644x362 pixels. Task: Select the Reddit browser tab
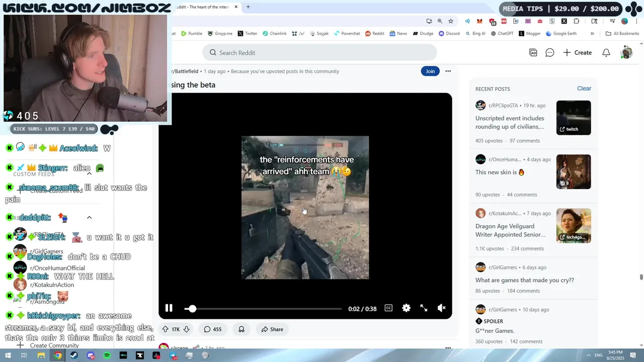point(206,7)
